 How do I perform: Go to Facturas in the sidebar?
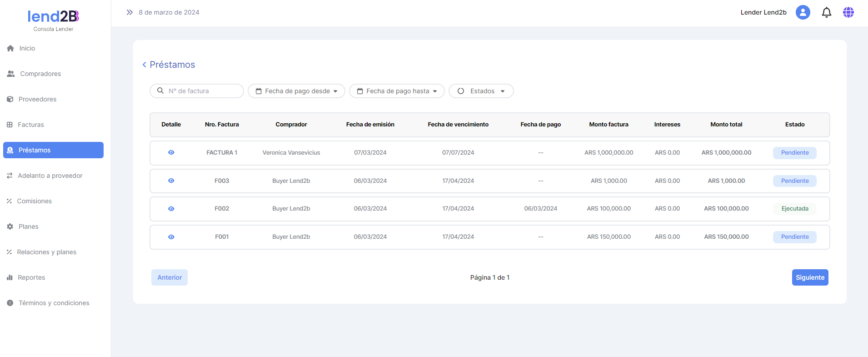[30, 125]
